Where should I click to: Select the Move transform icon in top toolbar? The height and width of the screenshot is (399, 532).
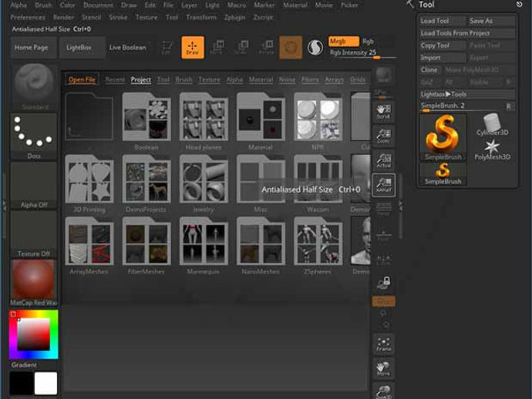click(x=217, y=48)
